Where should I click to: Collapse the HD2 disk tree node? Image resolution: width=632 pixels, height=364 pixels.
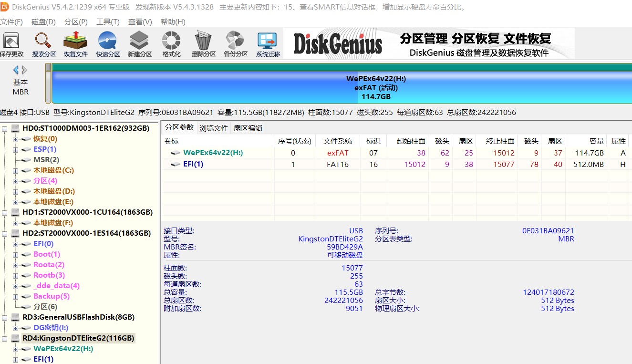(x=5, y=233)
